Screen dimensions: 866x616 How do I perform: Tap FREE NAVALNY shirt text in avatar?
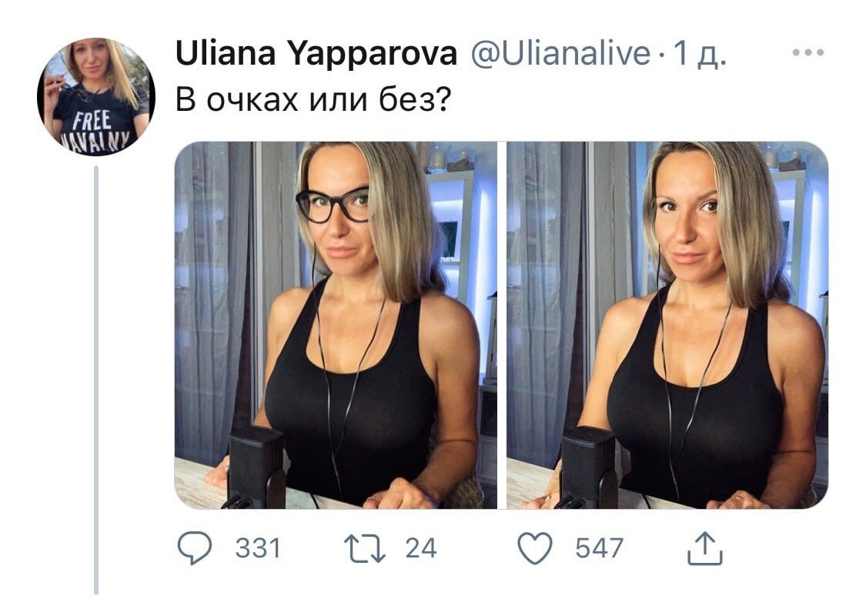coord(94,132)
